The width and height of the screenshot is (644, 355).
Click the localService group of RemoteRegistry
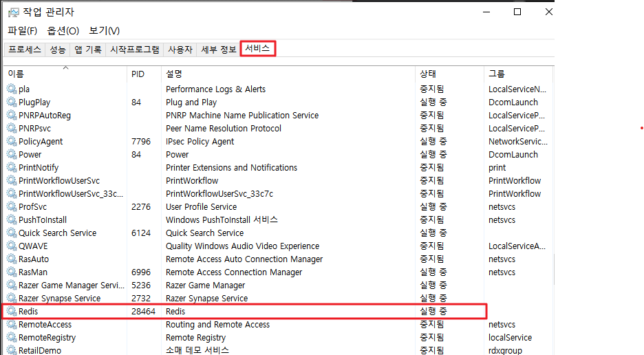510,338
